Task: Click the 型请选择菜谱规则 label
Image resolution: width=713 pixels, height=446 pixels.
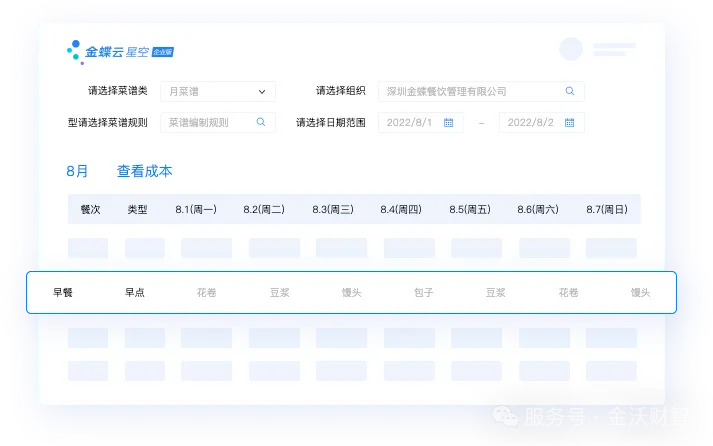Action: (108, 122)
